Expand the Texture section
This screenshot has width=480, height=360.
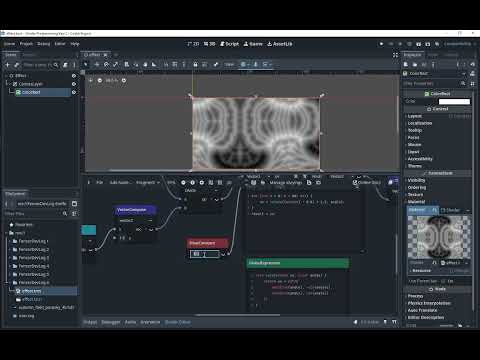[415, 195]
